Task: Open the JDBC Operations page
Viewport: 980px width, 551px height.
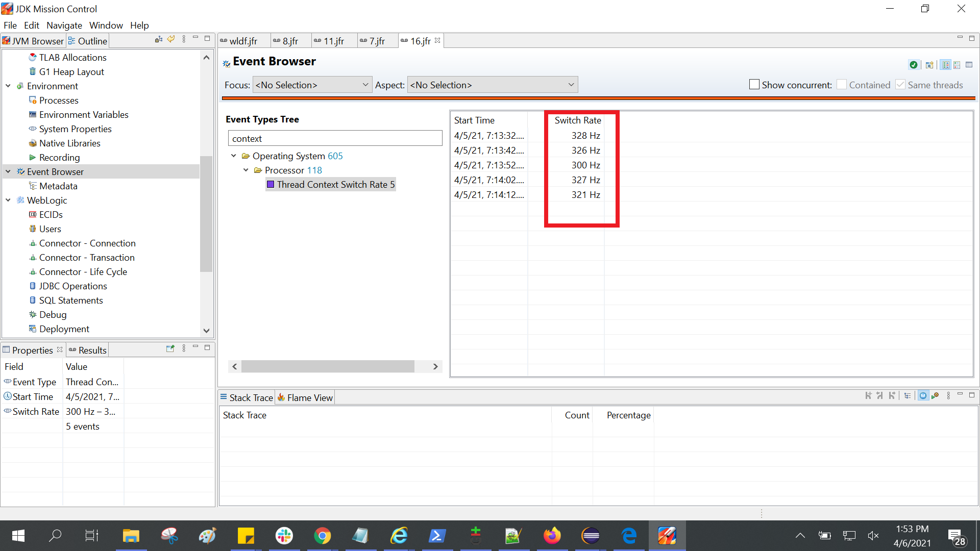Action: (73, 286)
